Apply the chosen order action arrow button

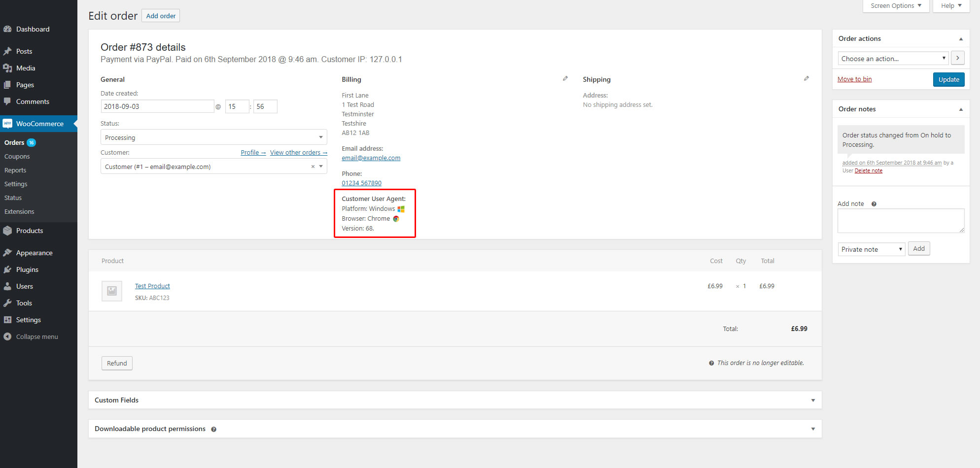957,58
